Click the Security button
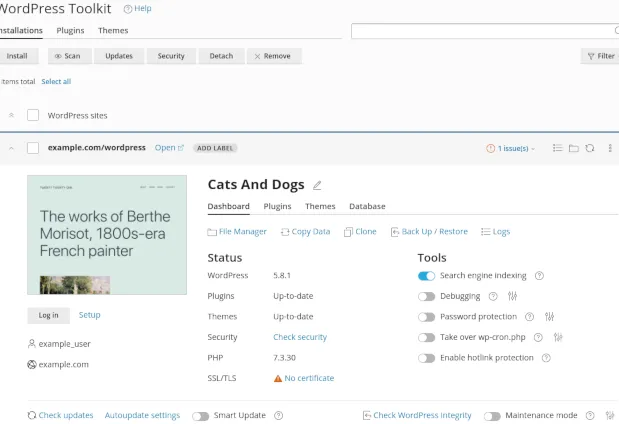The image size is (619, 424). click(171, 56)
